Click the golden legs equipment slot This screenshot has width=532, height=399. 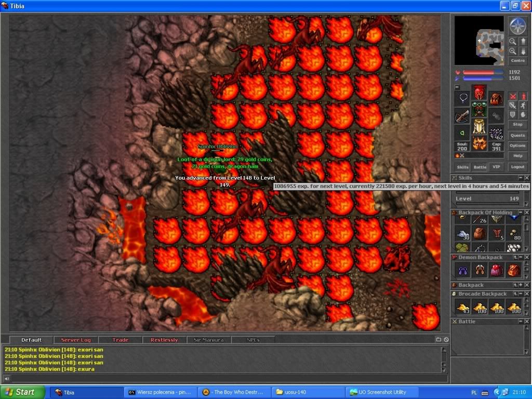point(479,126)
